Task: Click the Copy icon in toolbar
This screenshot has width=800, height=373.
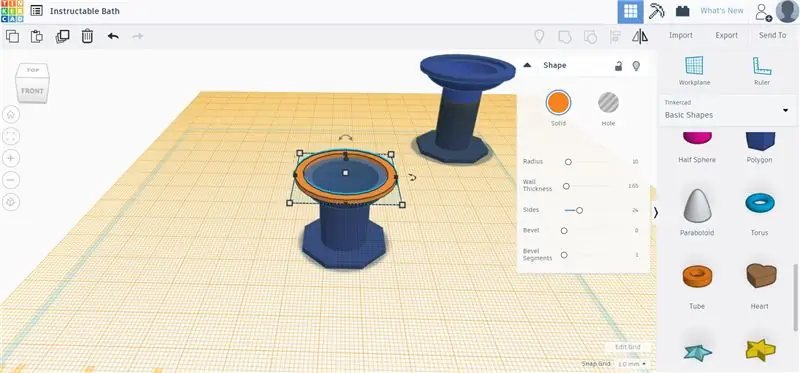Action: 12,36
